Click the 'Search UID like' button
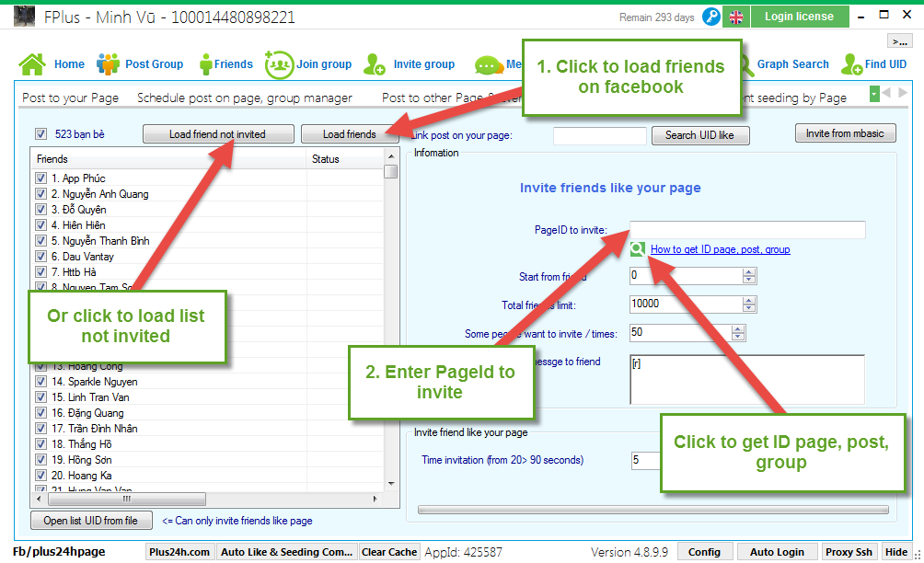The height and width of the screenshot is (563, 924). (700, 135)
